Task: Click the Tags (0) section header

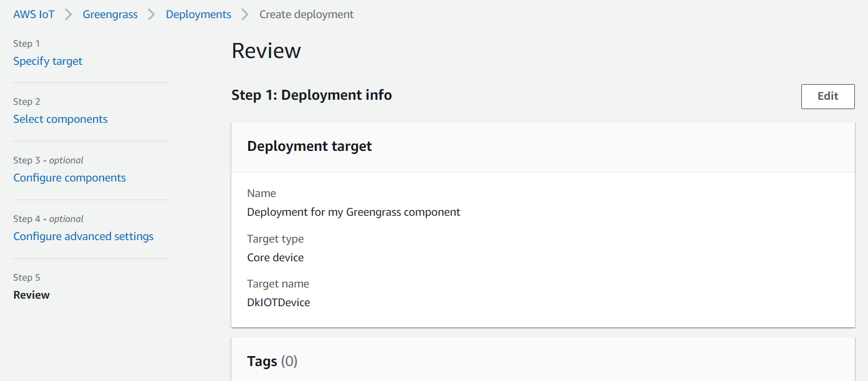Action: click(272, 361)
